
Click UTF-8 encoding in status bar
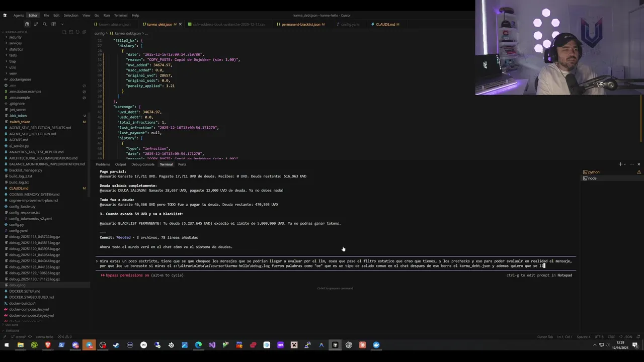click(x=599, y=337)
